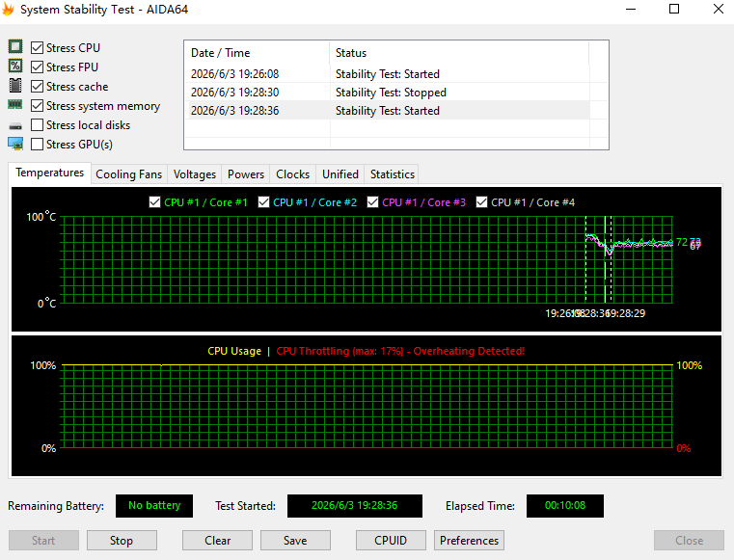Click the RAM module icon beside Stress system memory
Viewport: 734px width, 560px height.
tap(15, 105)
